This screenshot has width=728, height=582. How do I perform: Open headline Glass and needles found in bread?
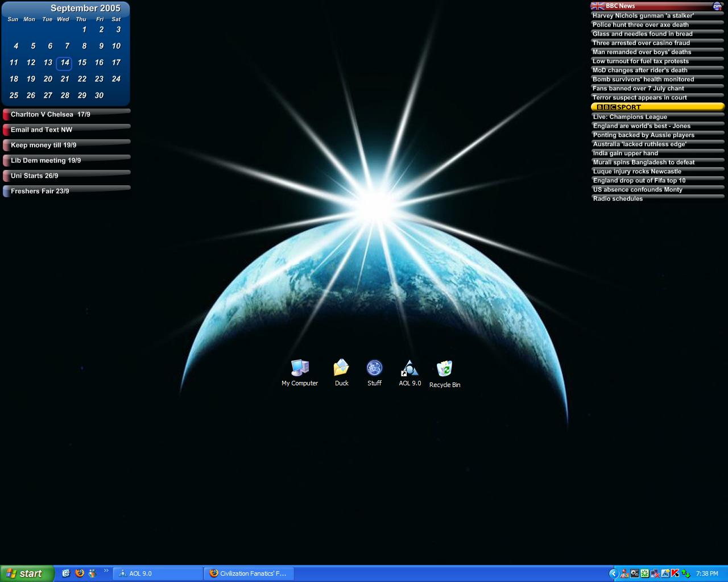click(657, 34)
